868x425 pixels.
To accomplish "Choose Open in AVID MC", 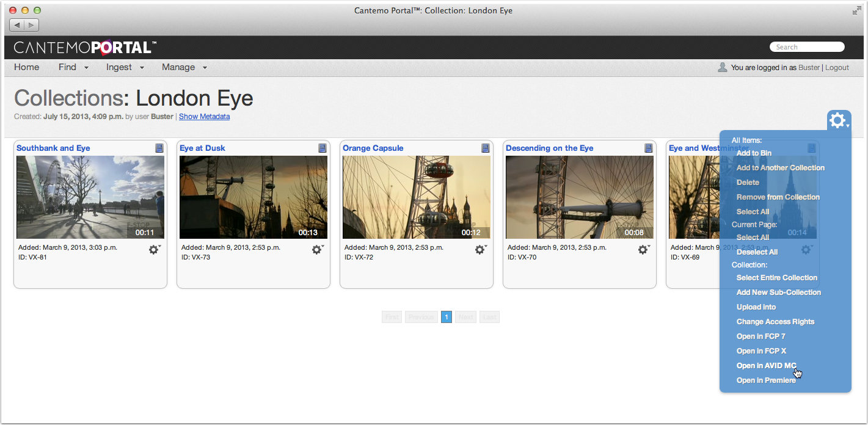I will pyautogui.click(x=767, y=366).
